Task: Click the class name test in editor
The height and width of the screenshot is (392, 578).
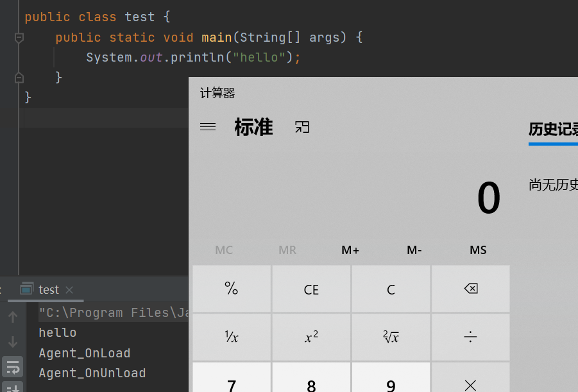Action: coord(139,17)
